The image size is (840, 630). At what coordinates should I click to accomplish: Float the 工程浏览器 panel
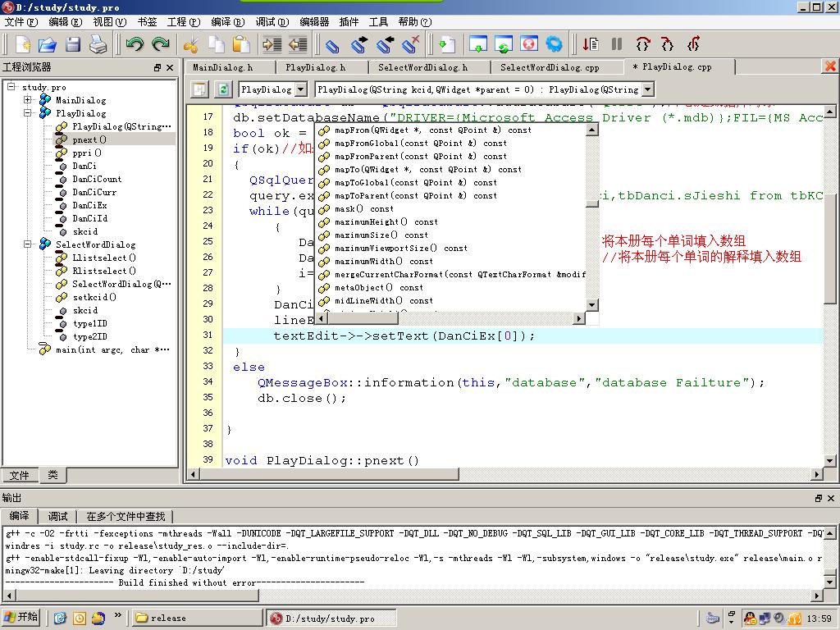157,67
